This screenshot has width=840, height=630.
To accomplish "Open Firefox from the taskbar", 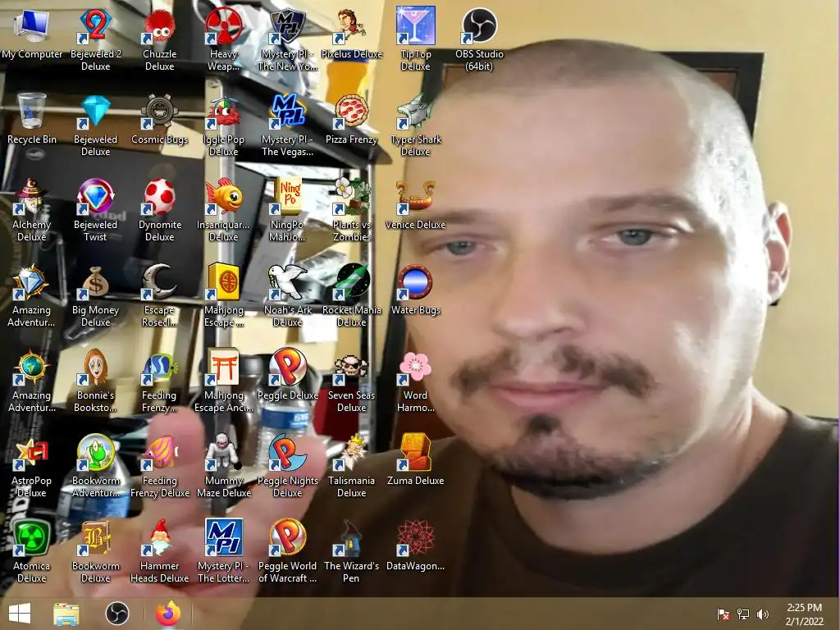I will (168, 614).
